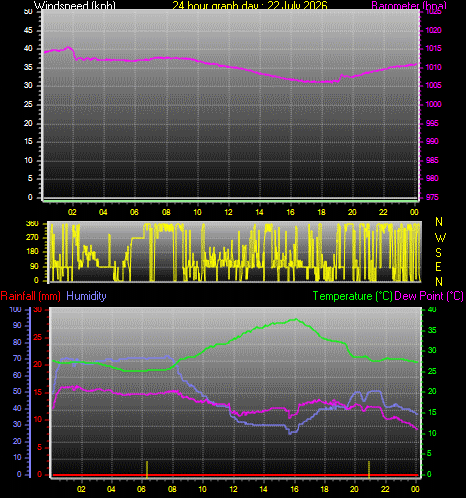
Task: Click the 180 wind direction axis value
Action: click(x=32, y=252)
